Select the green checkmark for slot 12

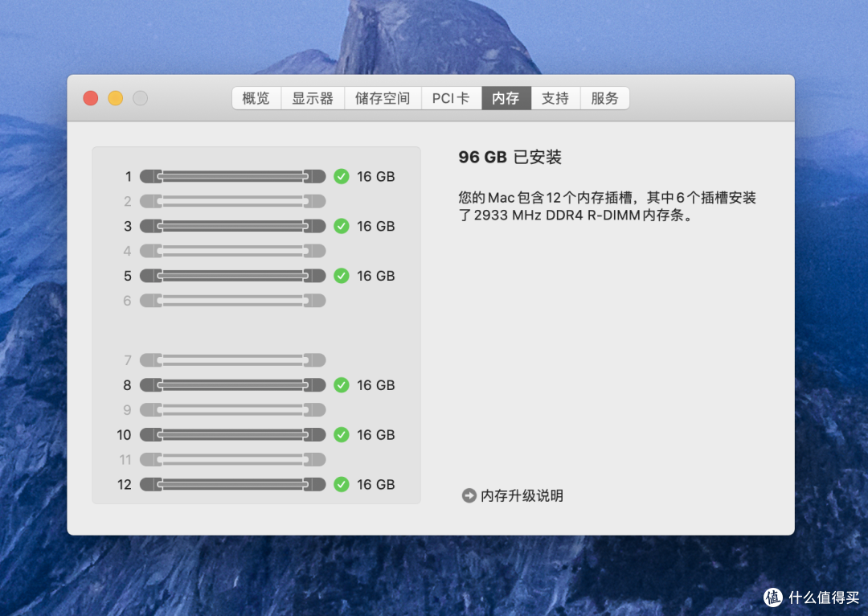tap(341, 484)
